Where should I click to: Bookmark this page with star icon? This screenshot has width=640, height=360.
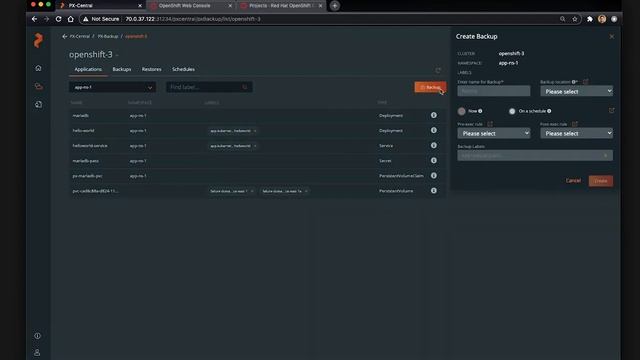[575, 19]
